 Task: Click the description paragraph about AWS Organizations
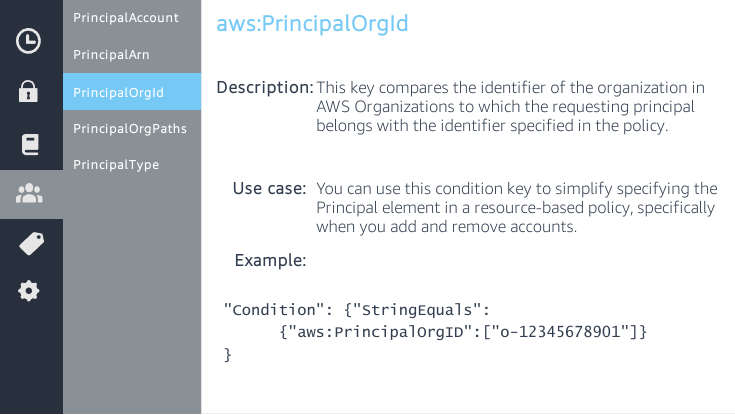505,104
